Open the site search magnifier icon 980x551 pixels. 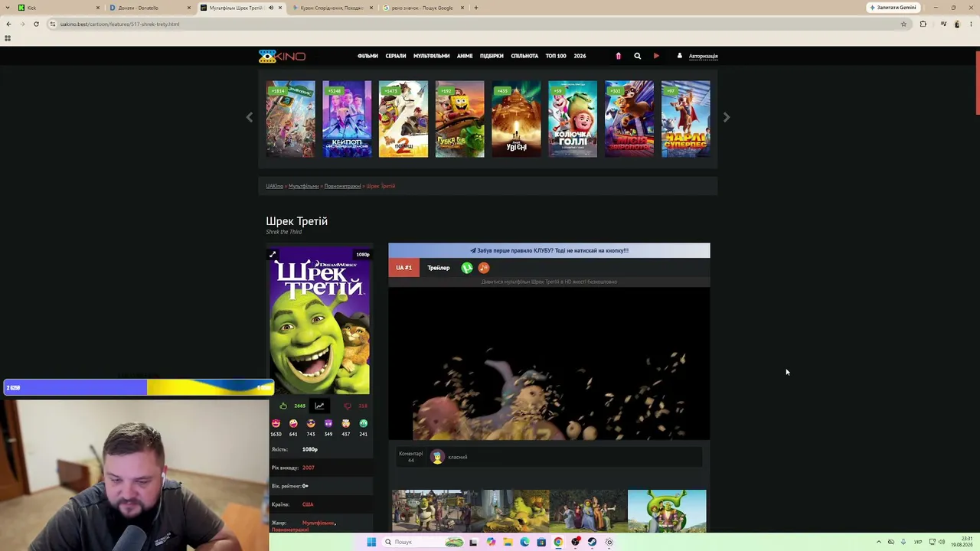click(637, 56)
